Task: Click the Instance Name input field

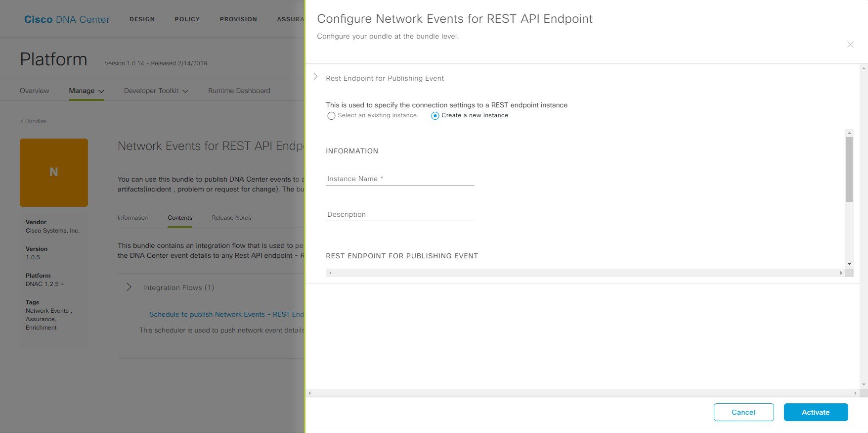Action: (x=400, y=179)
